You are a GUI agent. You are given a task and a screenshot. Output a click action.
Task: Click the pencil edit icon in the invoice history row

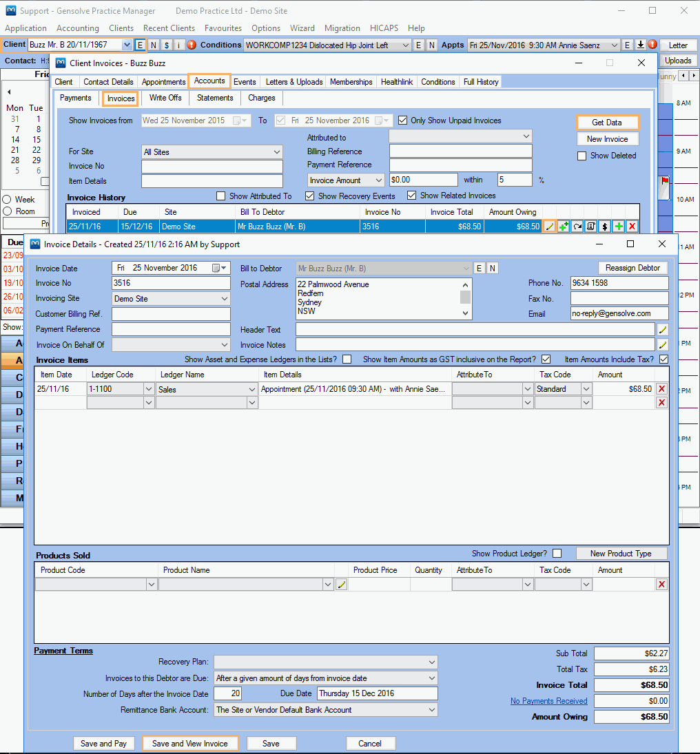tap(549, 227)
